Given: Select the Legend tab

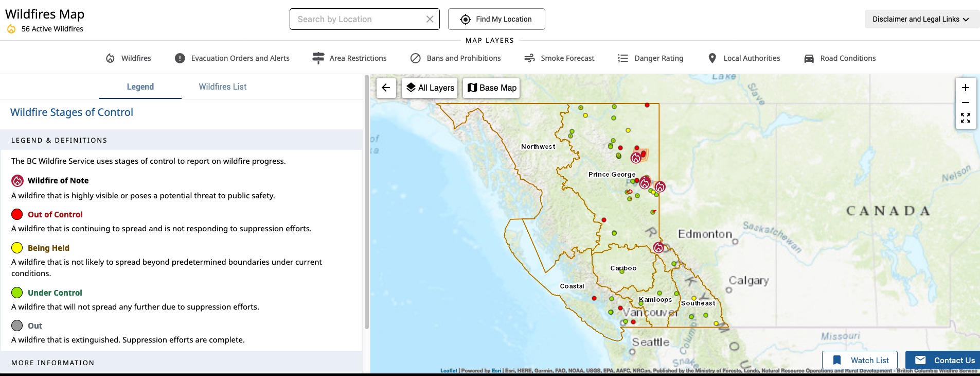Looking at the screenshot, I should pyautogui.click(x=140, y=87).
